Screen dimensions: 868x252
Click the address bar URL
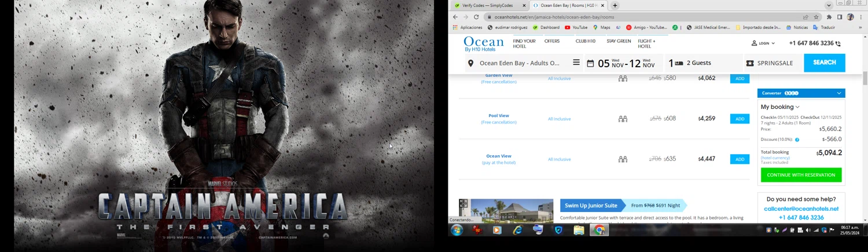point(554,17)
